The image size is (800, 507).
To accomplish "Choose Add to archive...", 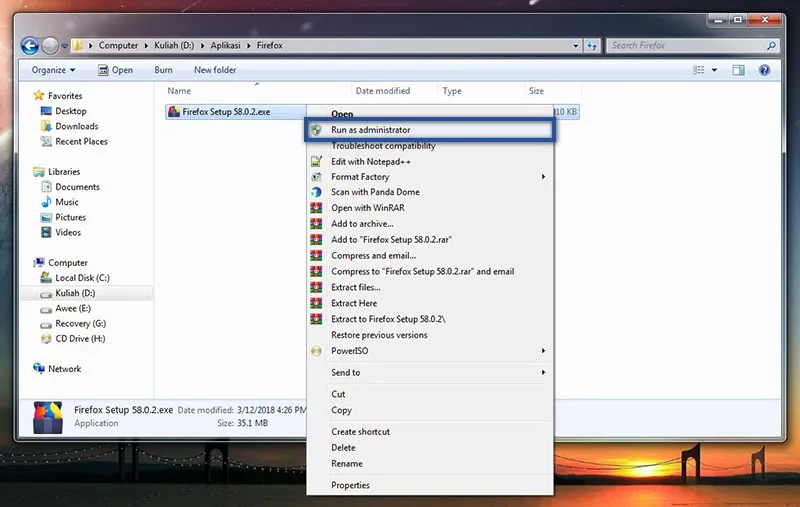I will [430, 224].
